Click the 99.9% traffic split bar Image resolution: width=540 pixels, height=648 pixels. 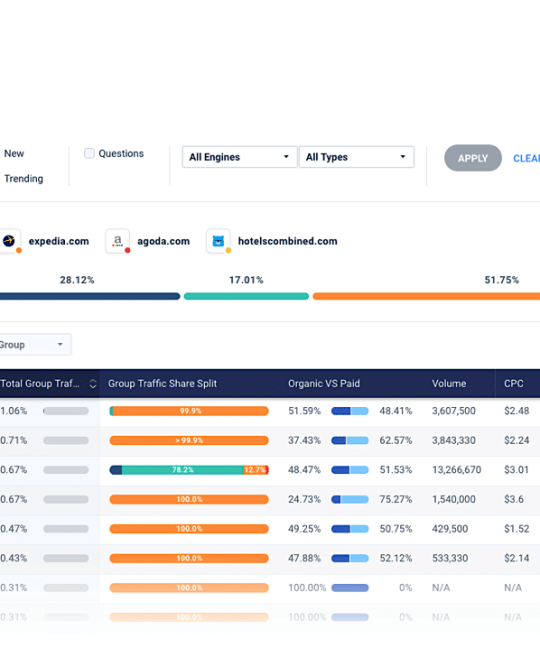(189, 411)
